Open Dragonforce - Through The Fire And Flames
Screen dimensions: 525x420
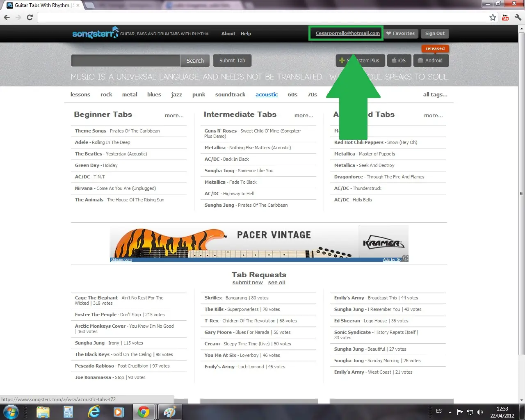coord(379,177)
